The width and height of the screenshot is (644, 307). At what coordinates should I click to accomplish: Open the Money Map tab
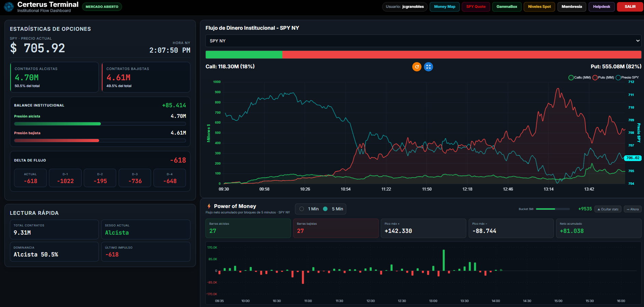444,7
